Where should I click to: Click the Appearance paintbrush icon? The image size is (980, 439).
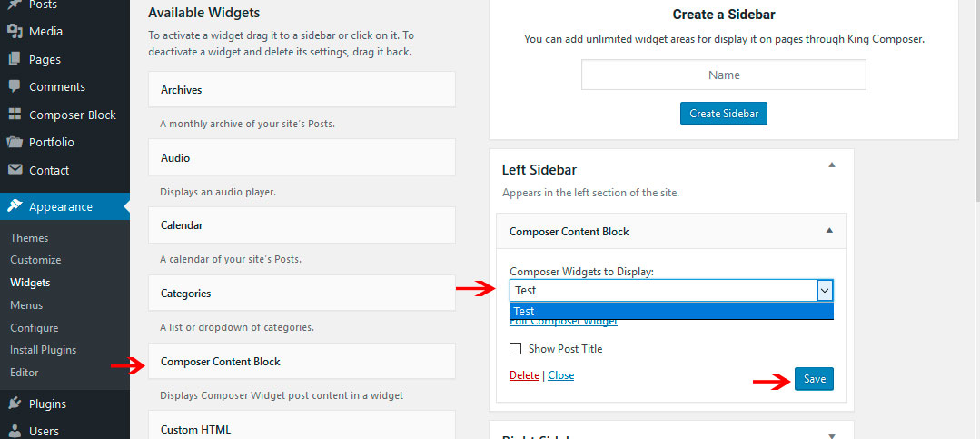15,206
